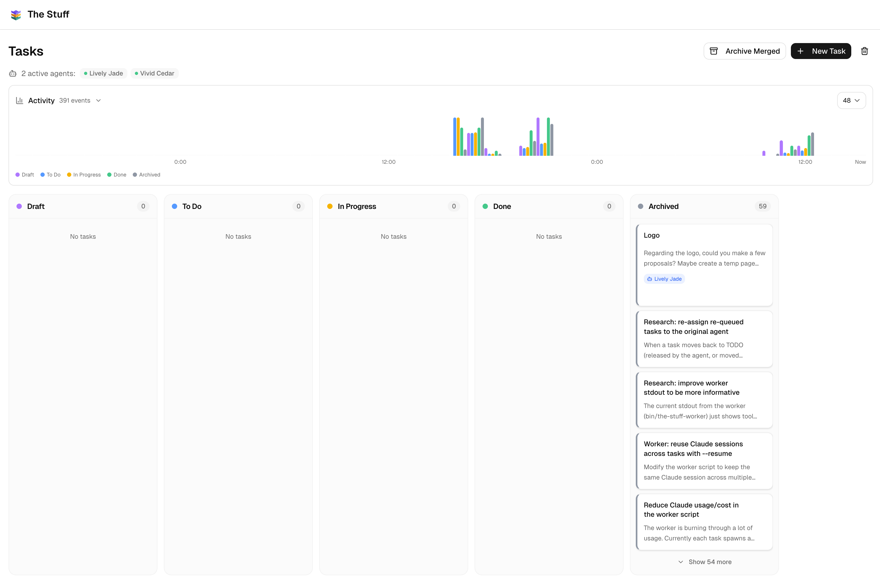Click the archive box icon in Archive Merged
Image resolution: width=880 pixels, height=588 pixels.
pos(715,51)
